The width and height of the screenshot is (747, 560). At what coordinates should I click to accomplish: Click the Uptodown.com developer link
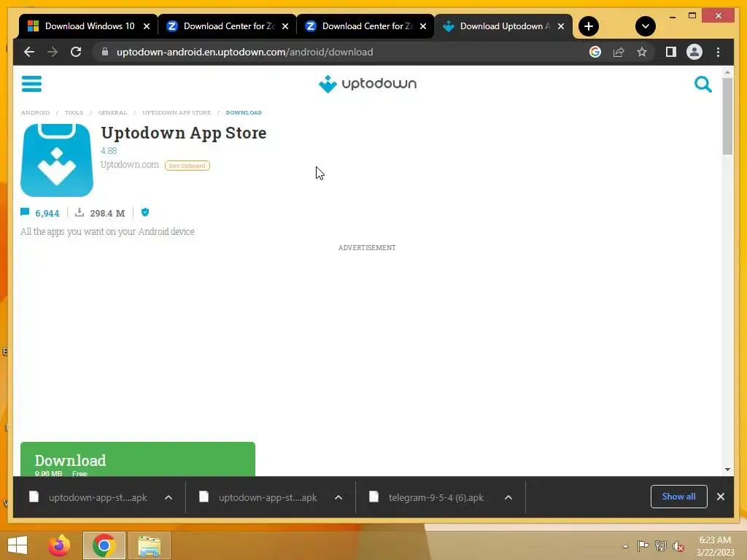130,165
